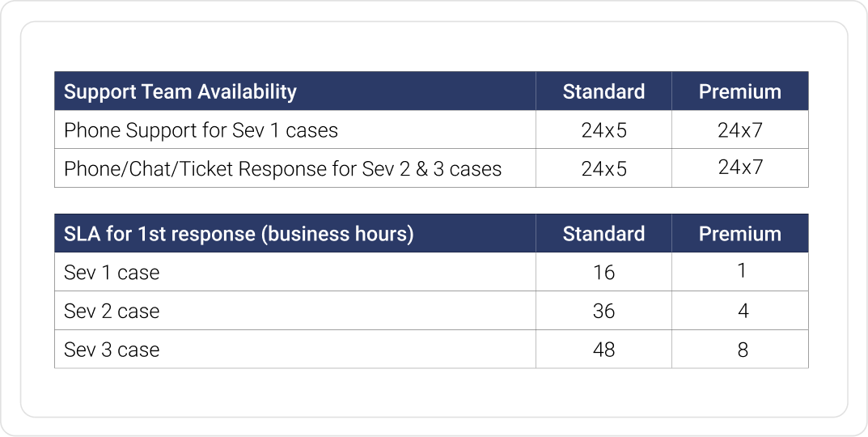
Task: Click Premium header in the SLA table
Action: click(739, 234)
